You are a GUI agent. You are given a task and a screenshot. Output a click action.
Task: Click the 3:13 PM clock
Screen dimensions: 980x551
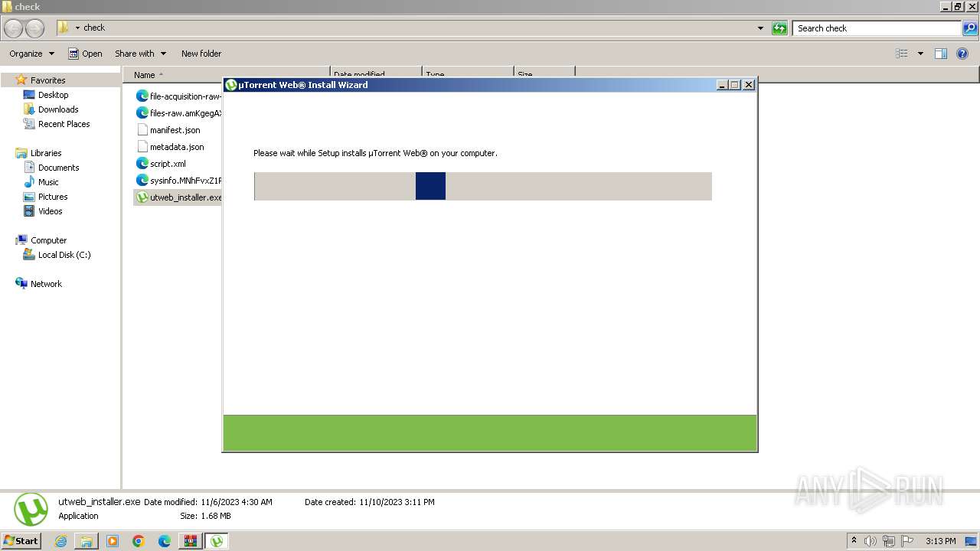pos(940,541)
